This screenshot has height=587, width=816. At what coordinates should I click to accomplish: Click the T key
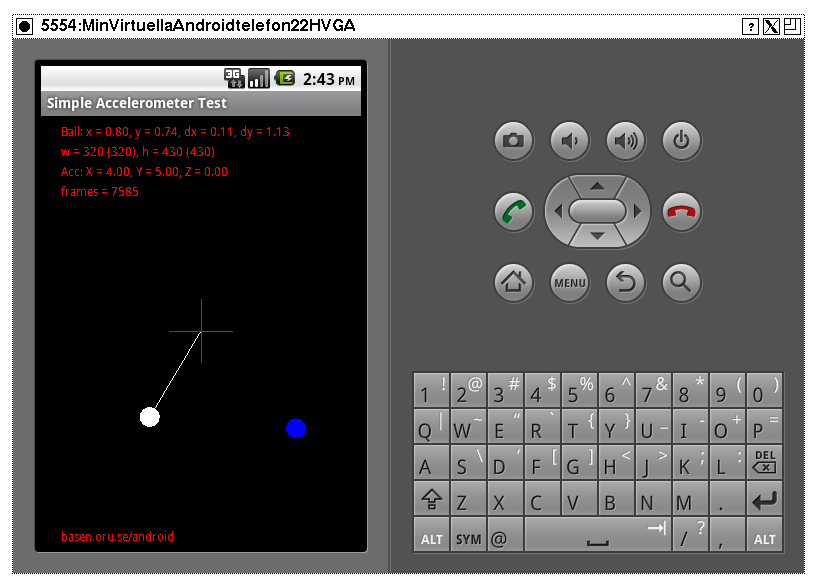tap(579, 426)
